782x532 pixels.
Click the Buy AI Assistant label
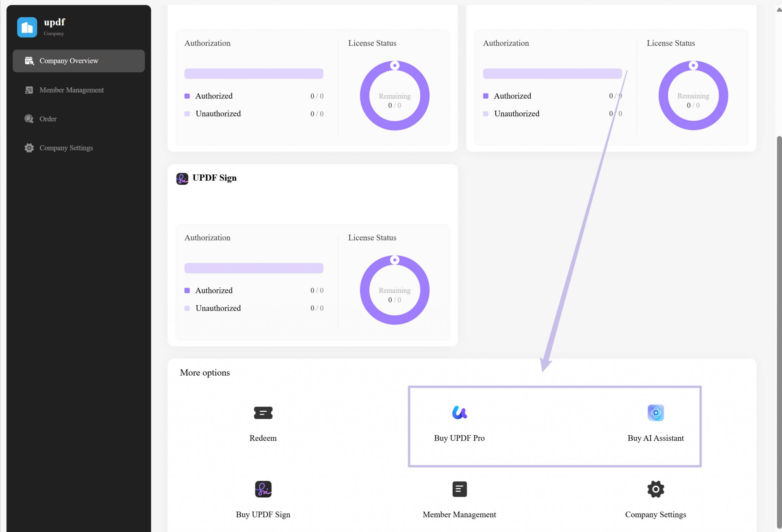[655, 438]
